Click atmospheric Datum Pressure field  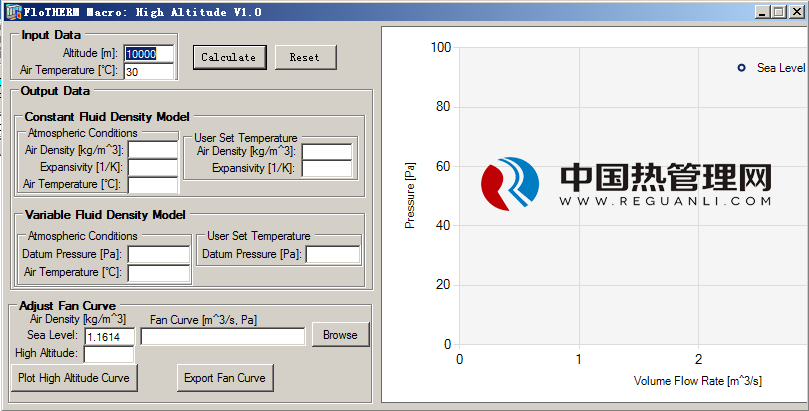point(158,255)
